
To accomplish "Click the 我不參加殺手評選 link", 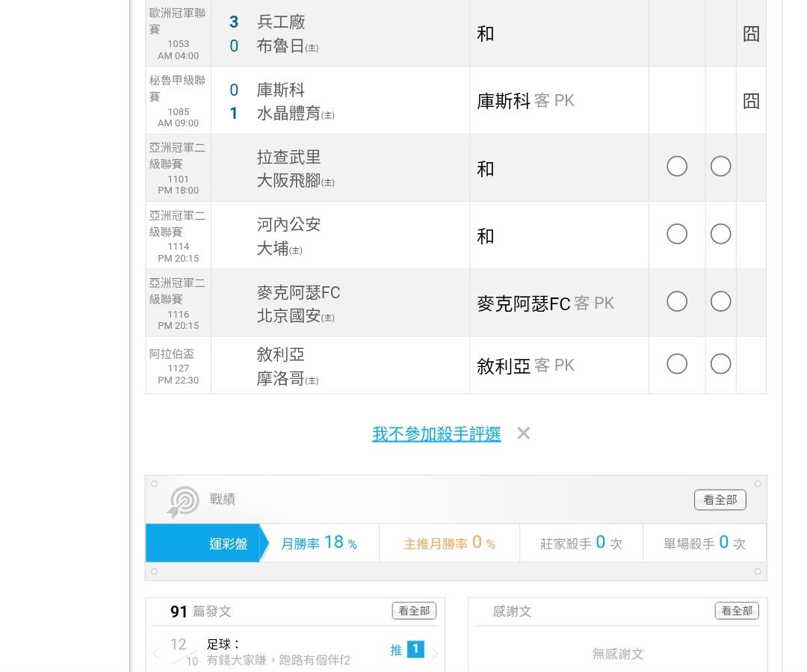I will point(436,434).
